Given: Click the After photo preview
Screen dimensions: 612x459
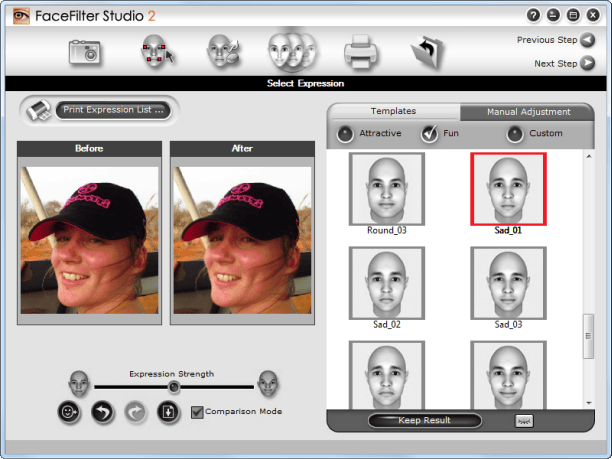Looking at the screenshot, I should [242, 240].
